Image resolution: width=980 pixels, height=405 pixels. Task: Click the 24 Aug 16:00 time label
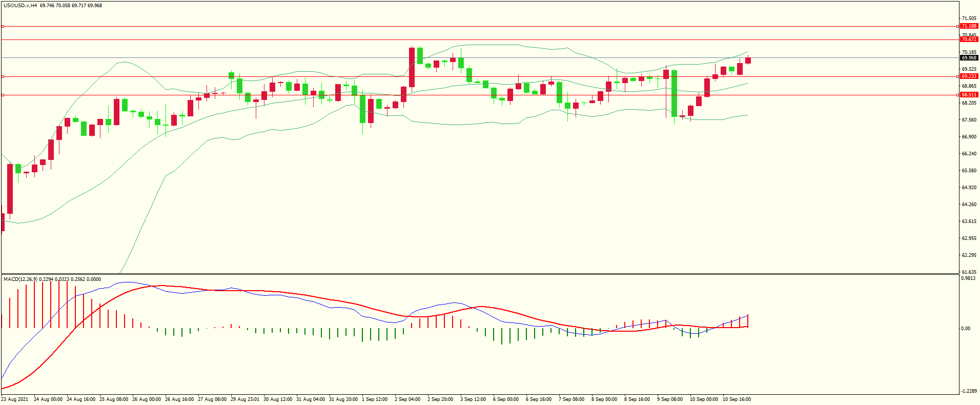click(81, 399)
